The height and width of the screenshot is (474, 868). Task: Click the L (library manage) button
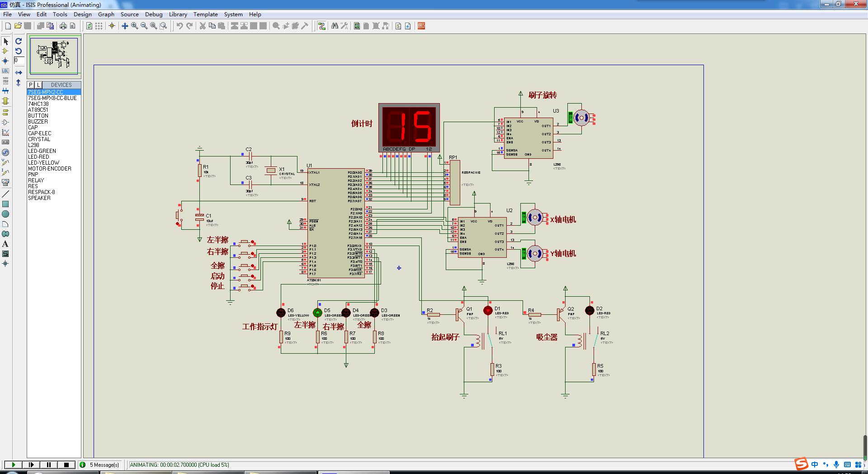(38, 85)
